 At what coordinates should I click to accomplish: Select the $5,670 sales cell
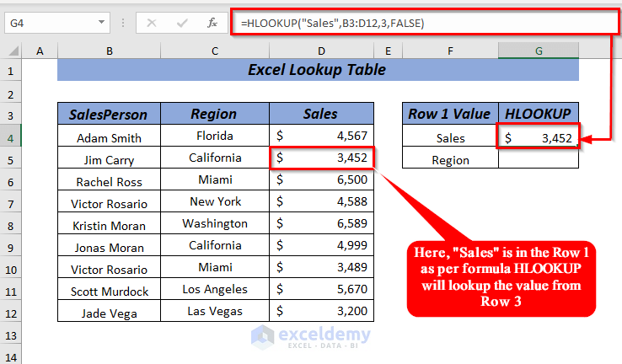click(321, 289)
